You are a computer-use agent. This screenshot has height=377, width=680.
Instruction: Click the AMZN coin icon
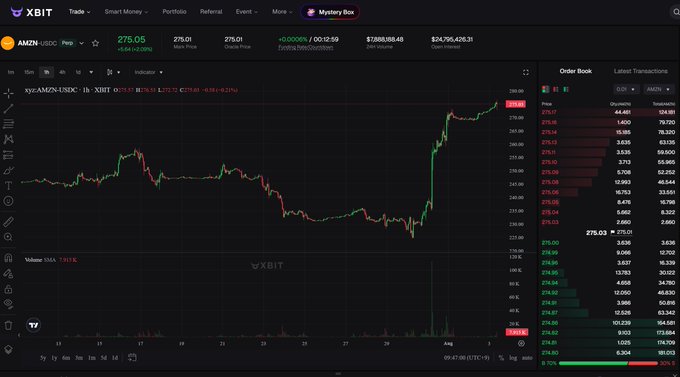[x=7, y=43]
